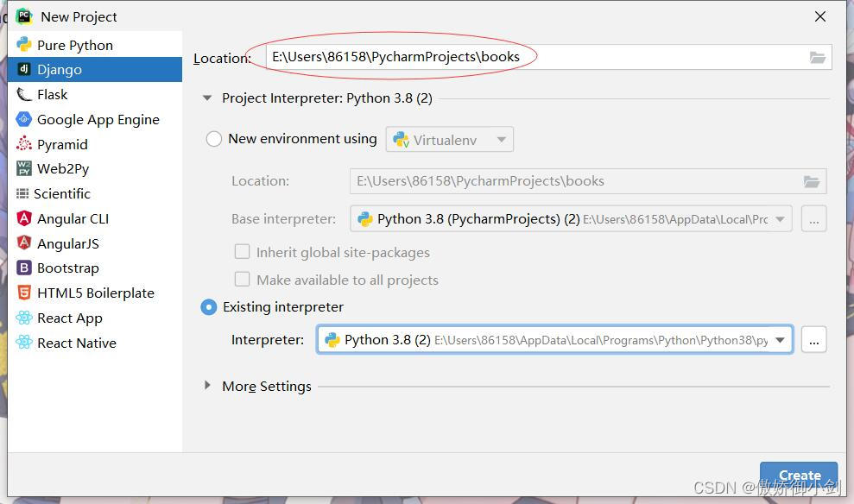Select React App in project type list
The image size is (854, 504).
click(x=95, y=318)
